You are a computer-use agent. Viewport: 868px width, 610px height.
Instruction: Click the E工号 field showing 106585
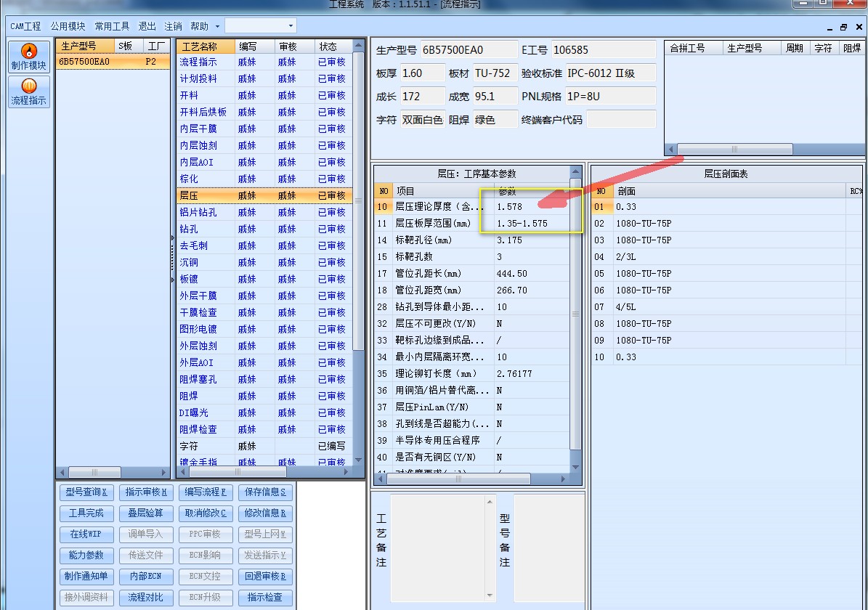pos(604,50)
